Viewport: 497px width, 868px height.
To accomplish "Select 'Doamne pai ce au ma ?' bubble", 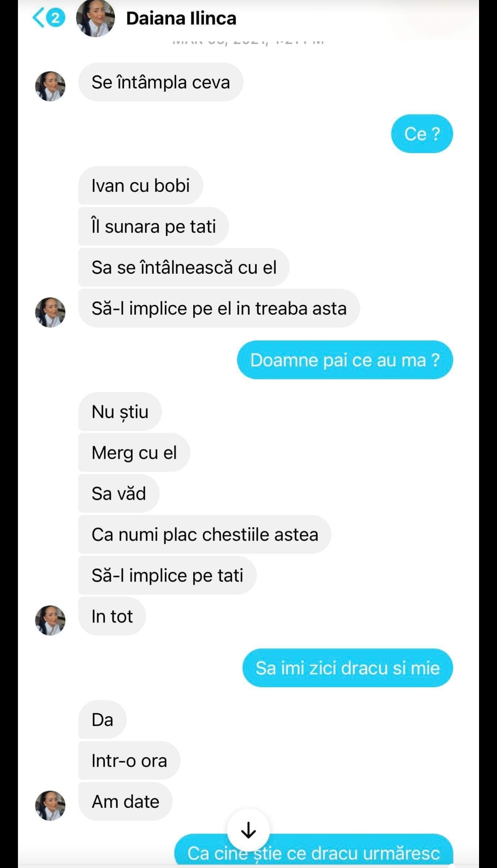I will (345, 360).
